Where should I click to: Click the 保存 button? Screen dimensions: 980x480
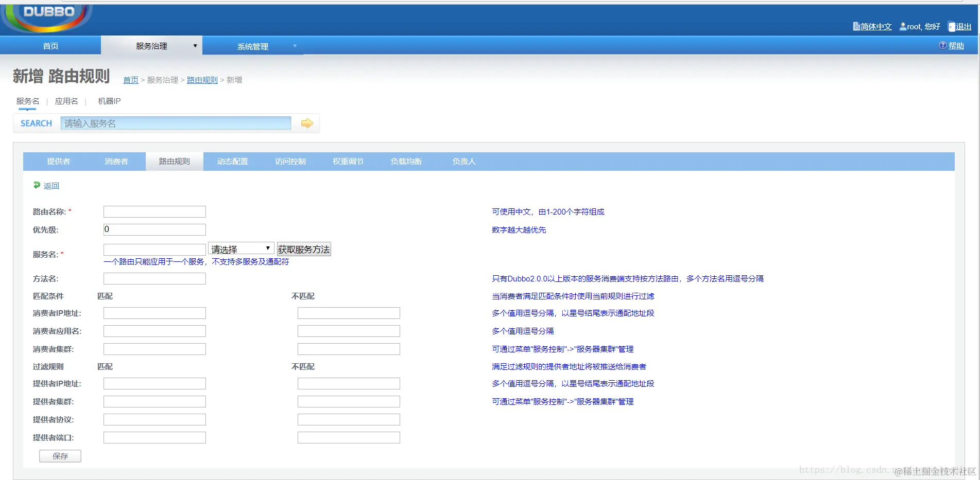pos(60,456)
